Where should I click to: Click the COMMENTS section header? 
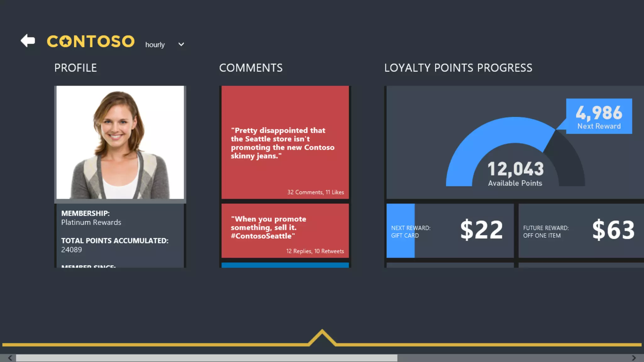(251, 68)
